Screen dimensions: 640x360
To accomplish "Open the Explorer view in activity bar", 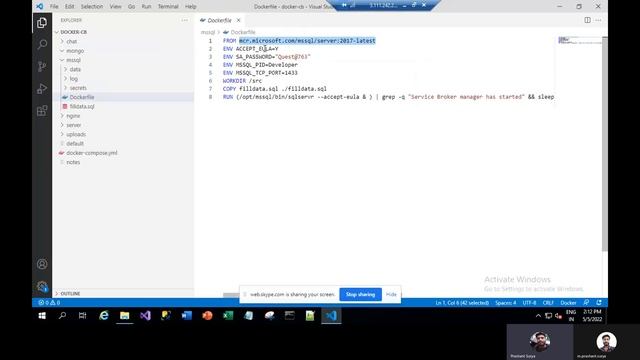I will tap(42, 22).
